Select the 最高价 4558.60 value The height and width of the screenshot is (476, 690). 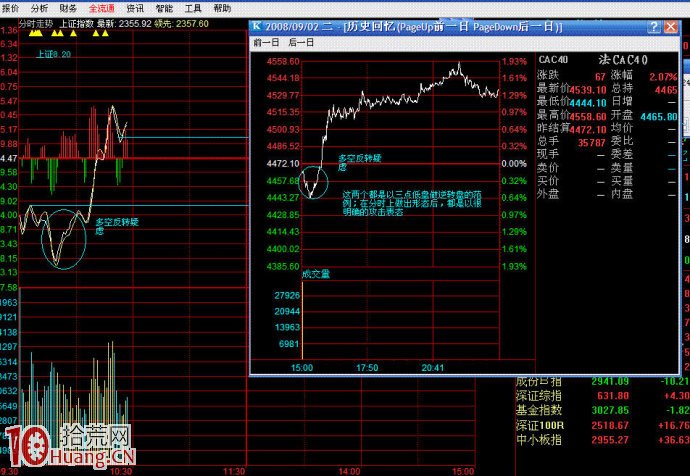[588, 116]
